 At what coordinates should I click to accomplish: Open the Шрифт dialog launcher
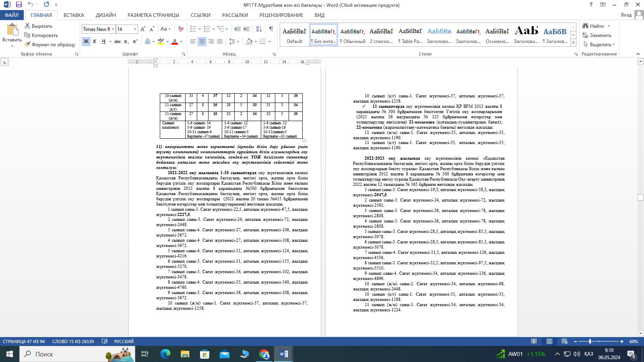coord(184,54)
